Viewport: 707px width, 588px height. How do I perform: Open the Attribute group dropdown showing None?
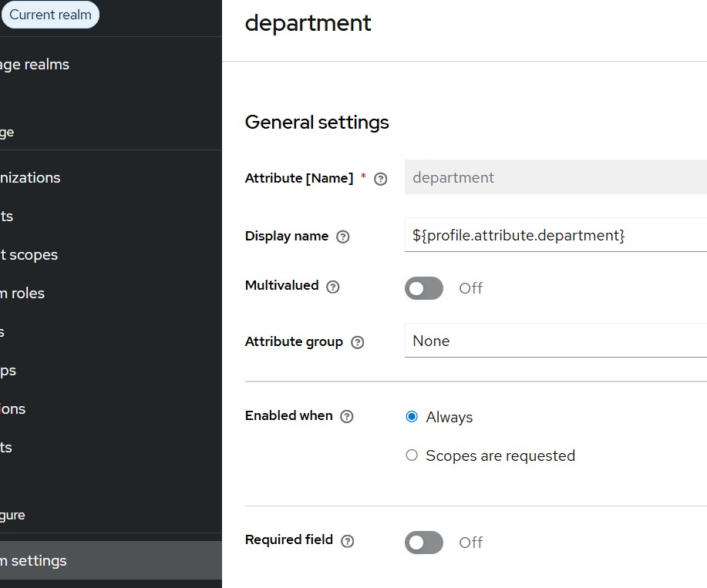click(x=555, y=341)
